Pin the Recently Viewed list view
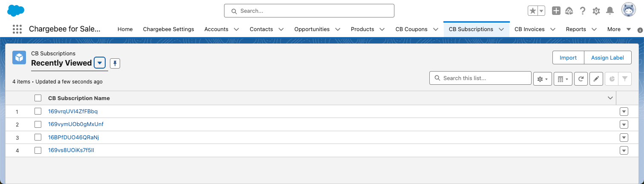The width and height of the screenshot is (644, 184). pos(115,63)
